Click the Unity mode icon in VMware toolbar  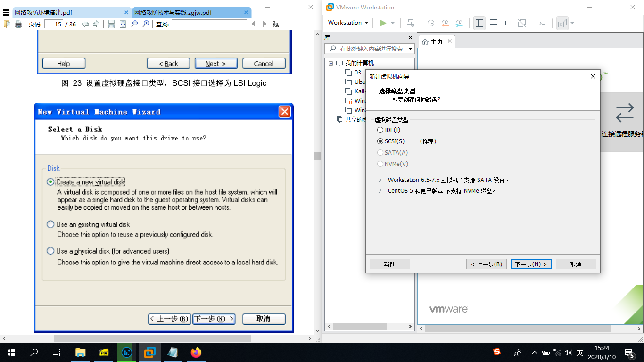522,23
